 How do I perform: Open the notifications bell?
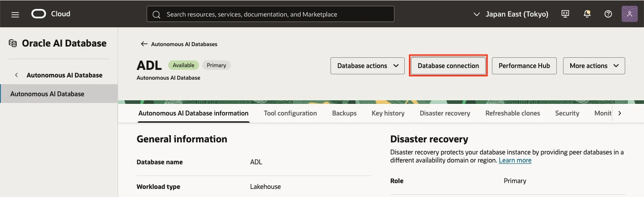coord(587,14)
